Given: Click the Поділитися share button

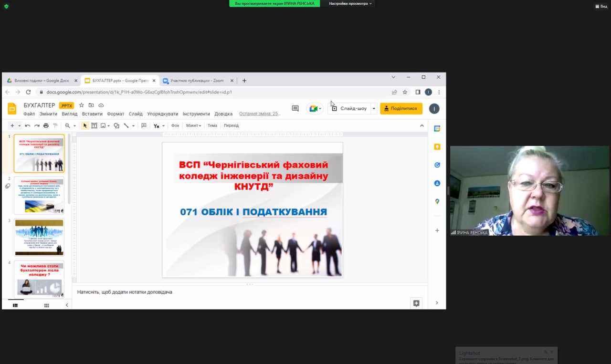Looking at the screenshot, I should tap(401, 109).
